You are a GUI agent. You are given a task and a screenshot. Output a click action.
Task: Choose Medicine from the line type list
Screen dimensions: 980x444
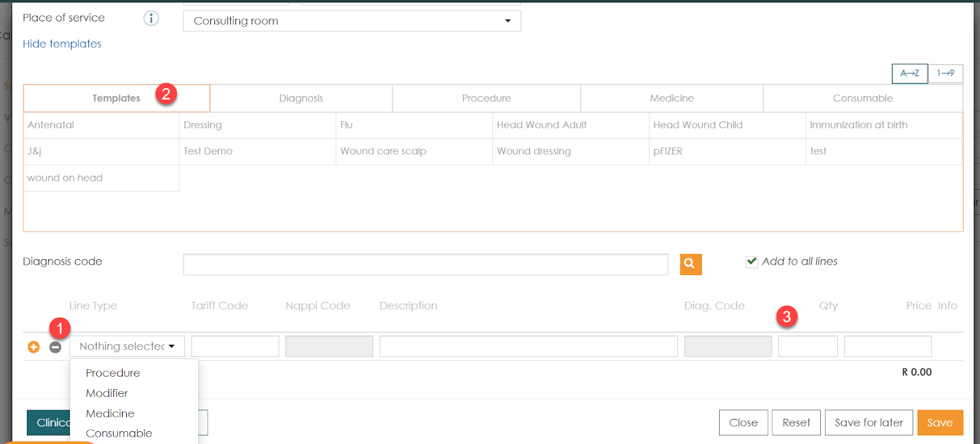(110, 413)
